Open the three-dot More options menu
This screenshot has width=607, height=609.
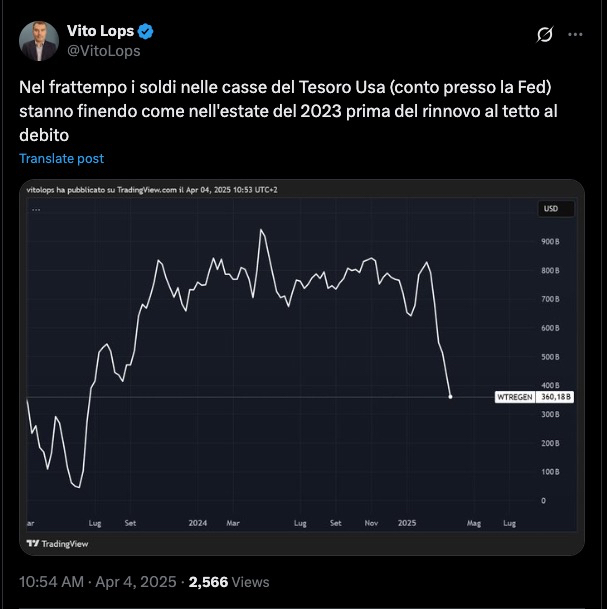click(575, 35)
